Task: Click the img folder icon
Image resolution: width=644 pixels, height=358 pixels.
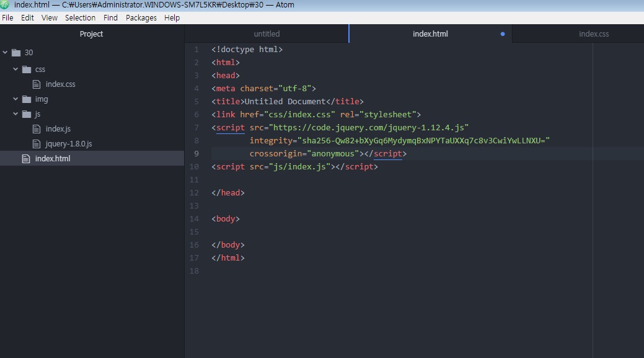Action: (x=27, y=99)
